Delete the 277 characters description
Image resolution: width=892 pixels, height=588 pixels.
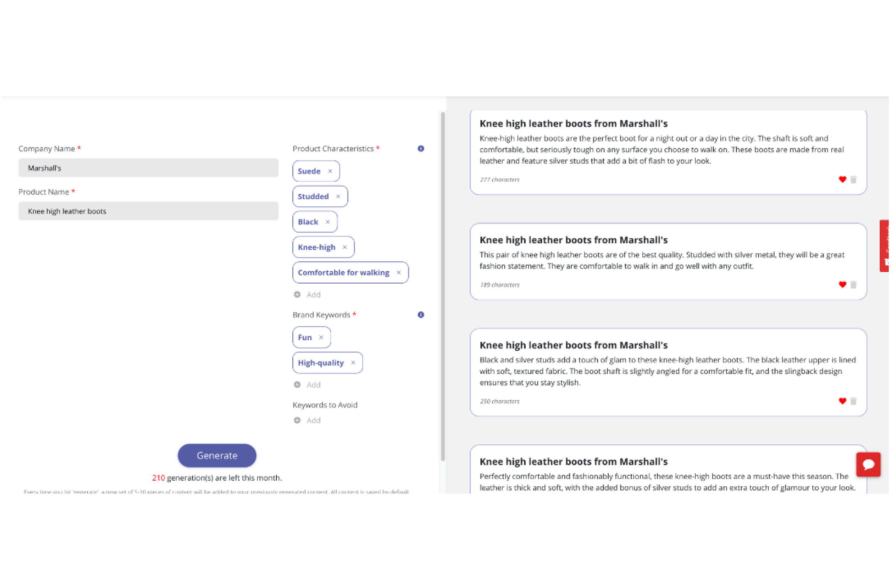coord(854,180)
